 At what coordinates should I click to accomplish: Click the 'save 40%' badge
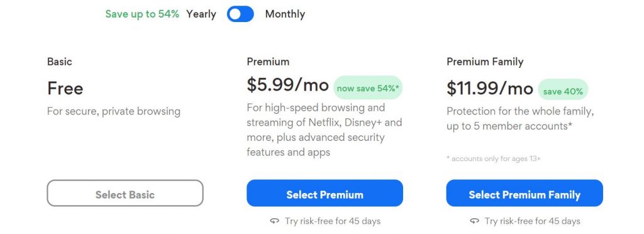point(563,91)
